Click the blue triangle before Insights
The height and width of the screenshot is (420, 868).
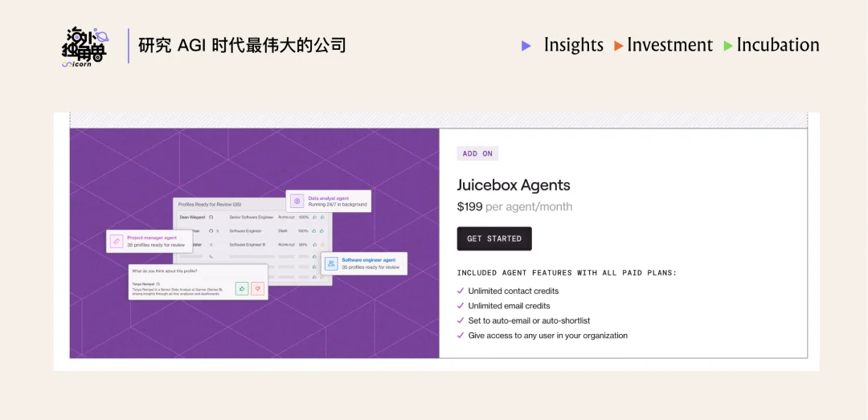pos(526,46)
